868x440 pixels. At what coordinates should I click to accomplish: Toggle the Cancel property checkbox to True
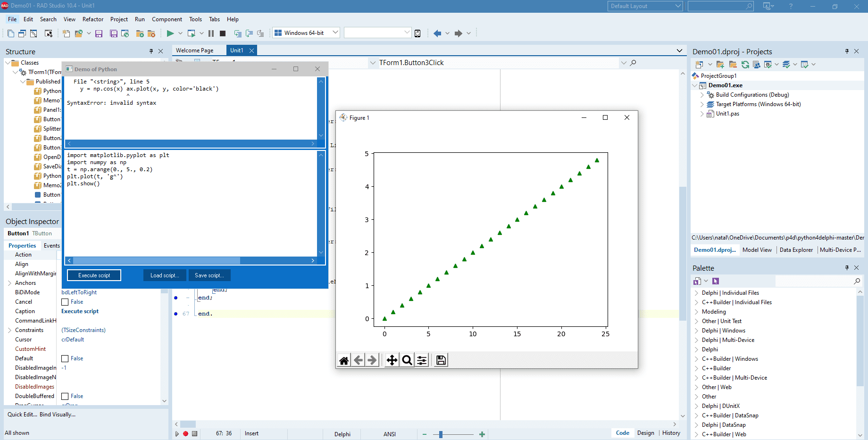tap(65, 302)
